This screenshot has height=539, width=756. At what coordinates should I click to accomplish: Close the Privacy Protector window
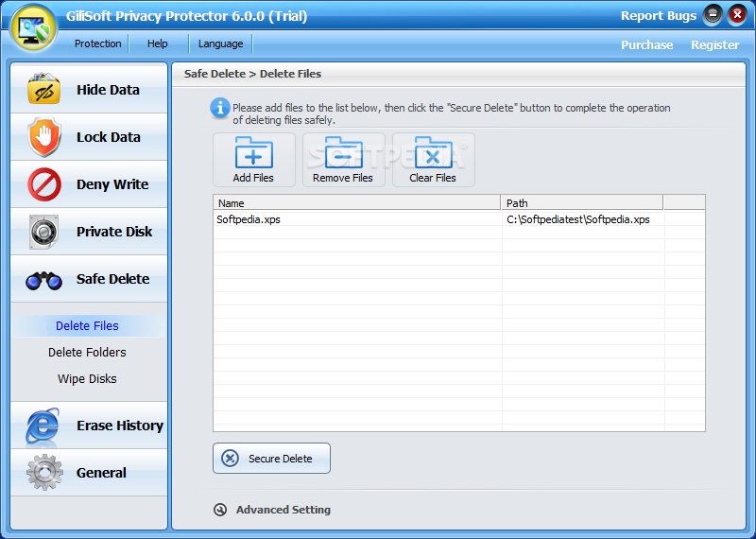click(737, 15)
